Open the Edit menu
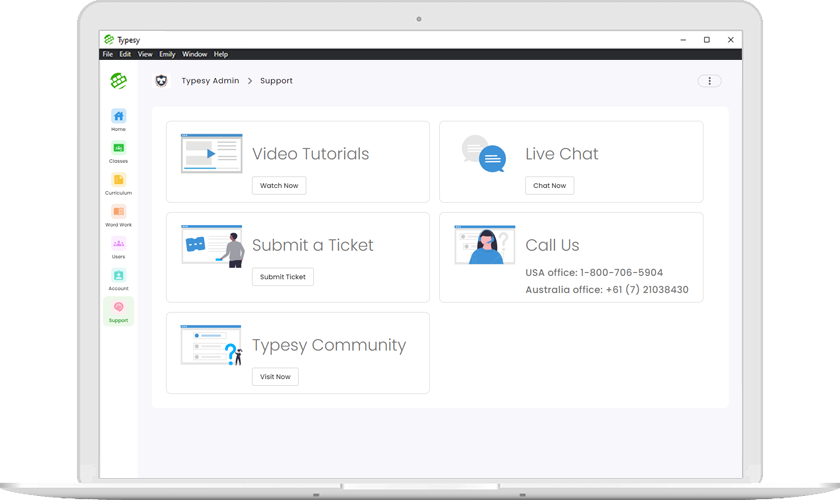 (x=125, y=54)
